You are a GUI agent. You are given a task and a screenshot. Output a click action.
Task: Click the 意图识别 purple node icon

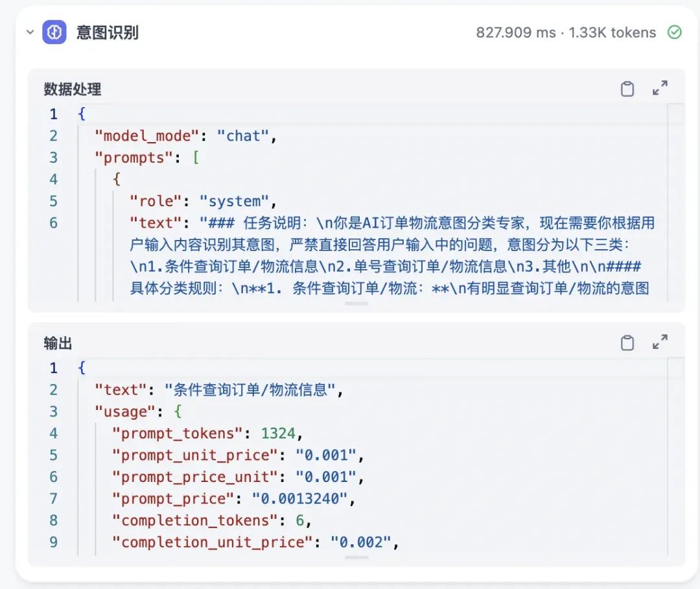[54, 32]
